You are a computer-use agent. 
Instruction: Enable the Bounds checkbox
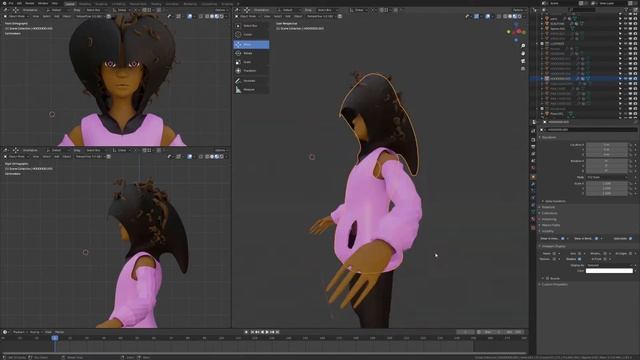(x=547, y=278)
